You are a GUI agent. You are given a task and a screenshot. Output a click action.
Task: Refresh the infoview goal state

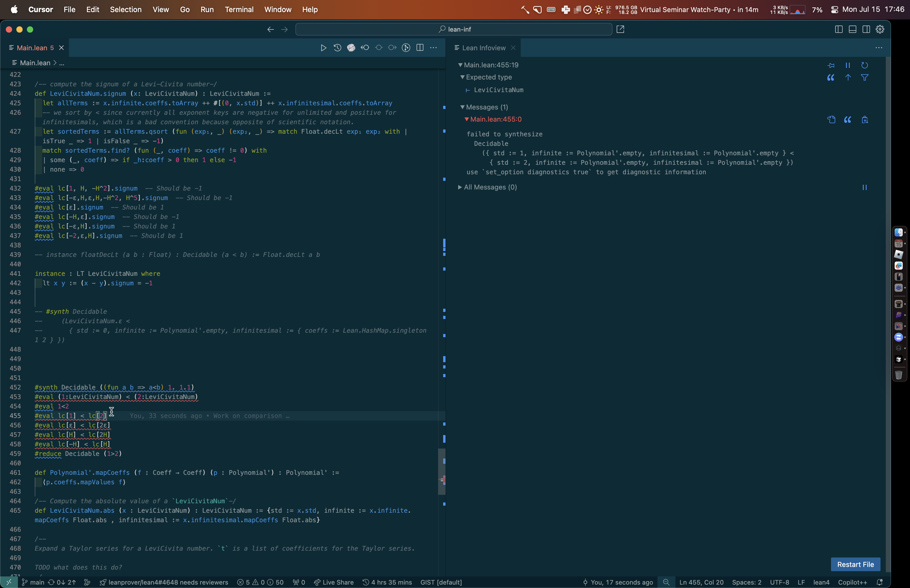[x=864, y=65]
